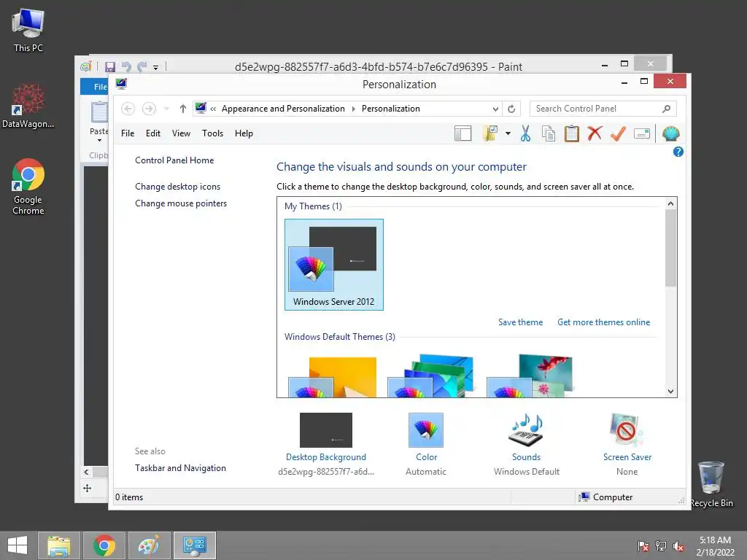This screenshot has width=747, height=560.
Task: Click the Back navigation arrow
Action: (x=128, y=109)
